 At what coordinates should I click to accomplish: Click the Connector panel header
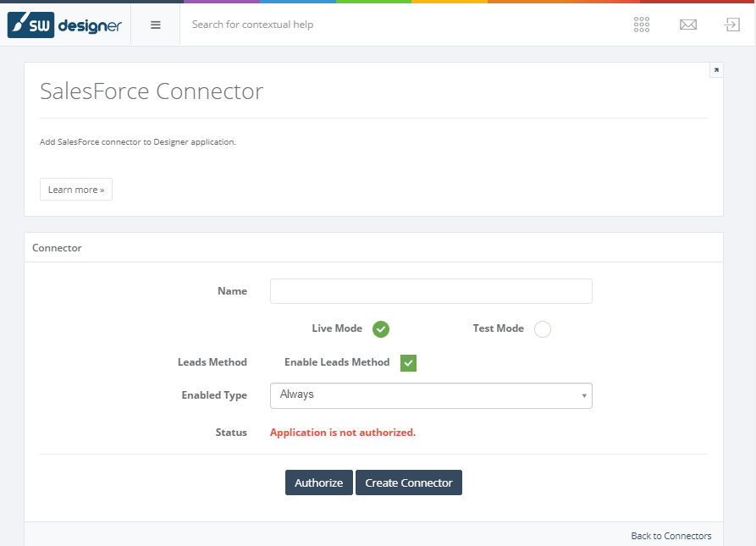click(x=58, y=248)
